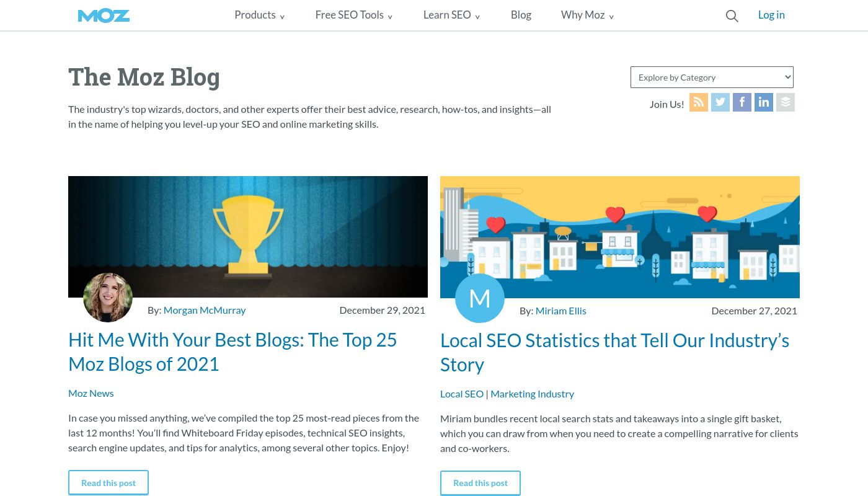
Task: Open the Local SEO category link
Action: (x=462, y=393)
